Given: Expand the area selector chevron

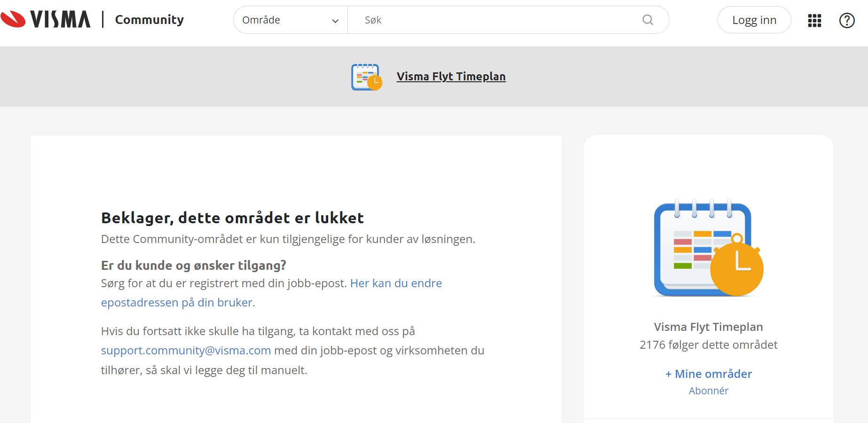Looking at the screenshot, I should (335, 21).
